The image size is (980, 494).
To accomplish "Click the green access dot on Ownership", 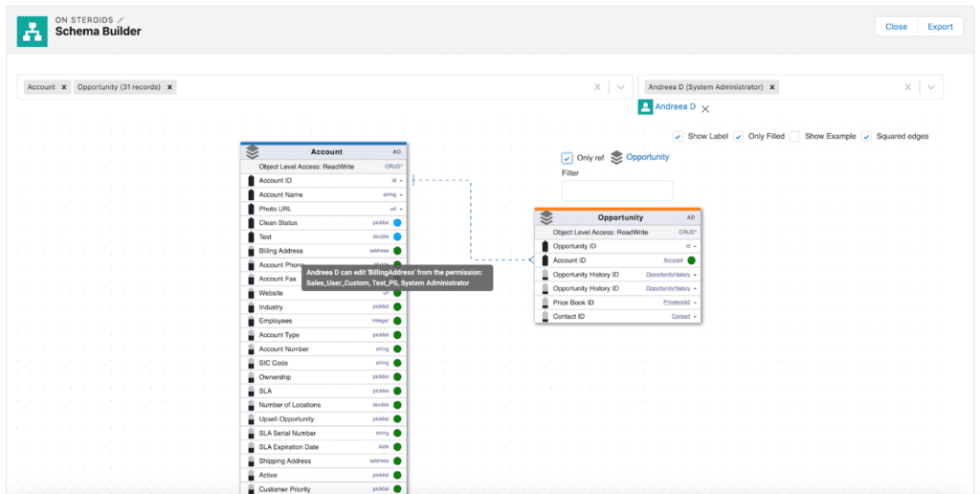I will [397, 377].
